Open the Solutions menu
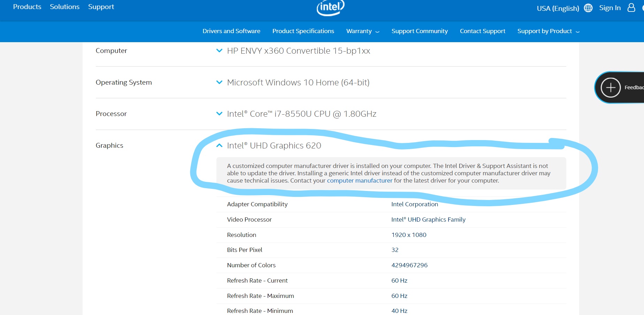Image resolution: width=644 pixels, height=315 pixels. pos(64,7)
